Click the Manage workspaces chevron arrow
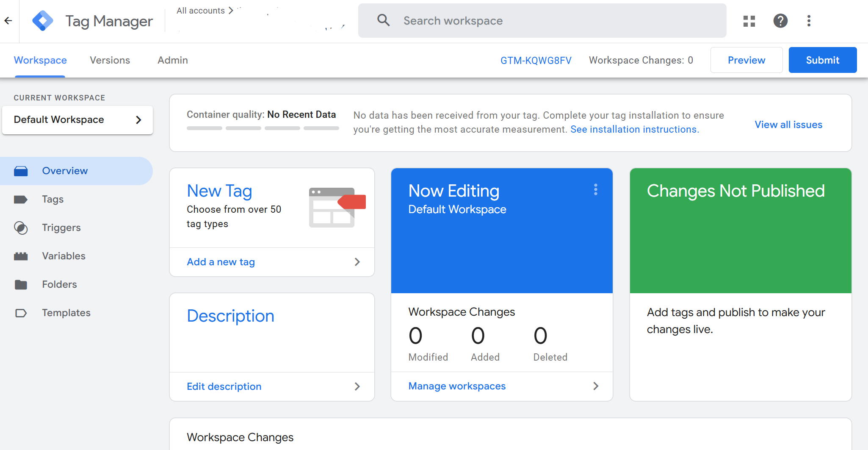The width and height of the screenshot is (868, 450). tap(595, 386)
